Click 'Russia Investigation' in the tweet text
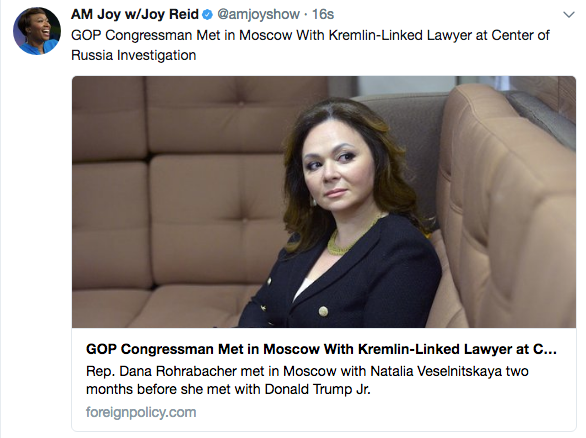The image size is (586, 438). click(133, 55)
